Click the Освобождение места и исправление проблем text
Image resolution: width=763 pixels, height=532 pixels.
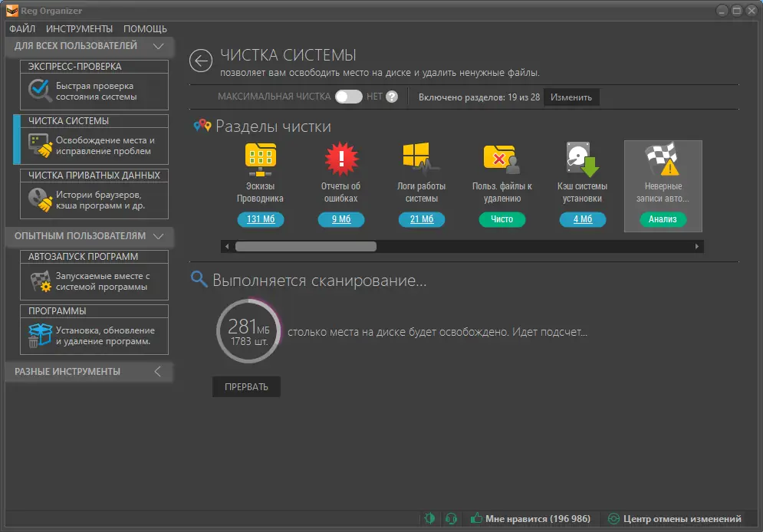pyautogui.click(x=105, y=146)
